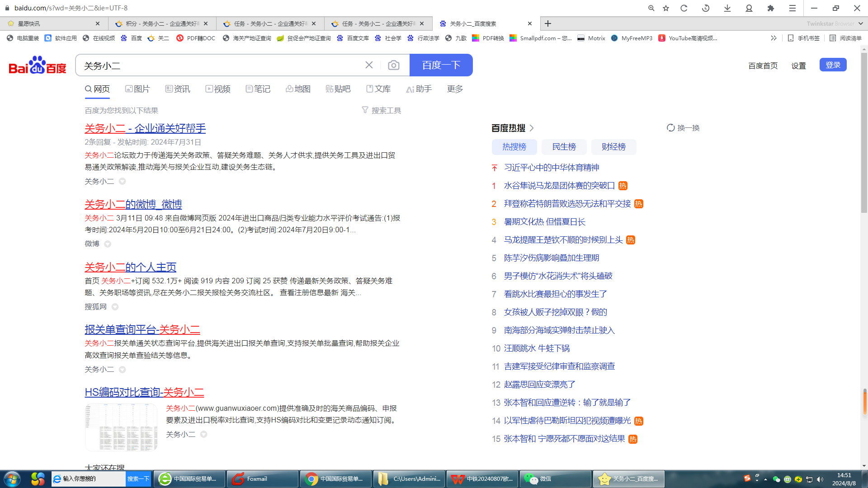Open the Chrome taskbar window

[336, 479]
